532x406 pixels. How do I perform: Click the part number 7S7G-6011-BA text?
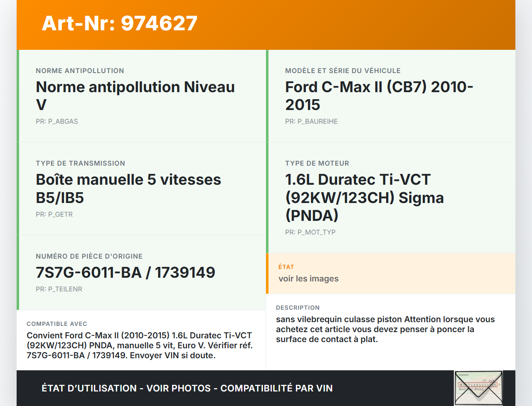coord(126,273)
